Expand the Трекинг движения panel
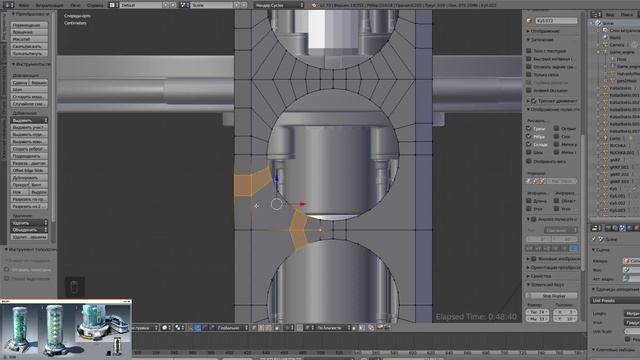Viewport: 640px width, 360px height. (x=553, y=100)
